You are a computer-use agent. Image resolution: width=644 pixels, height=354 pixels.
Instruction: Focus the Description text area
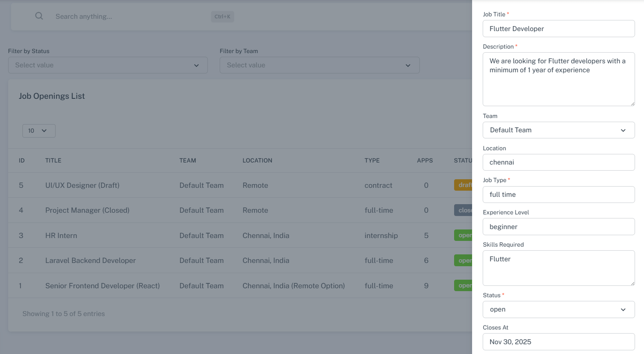pyautogui.click(x=558, y=79)
